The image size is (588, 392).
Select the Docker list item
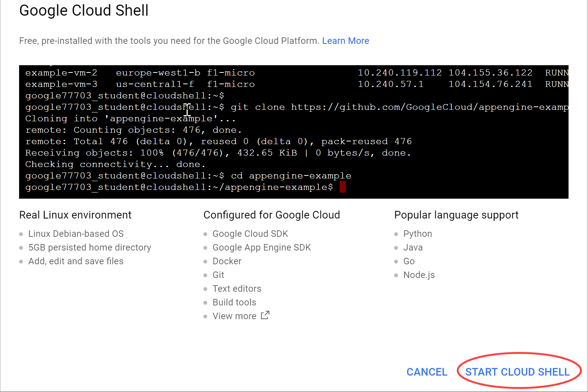(227, 261)
